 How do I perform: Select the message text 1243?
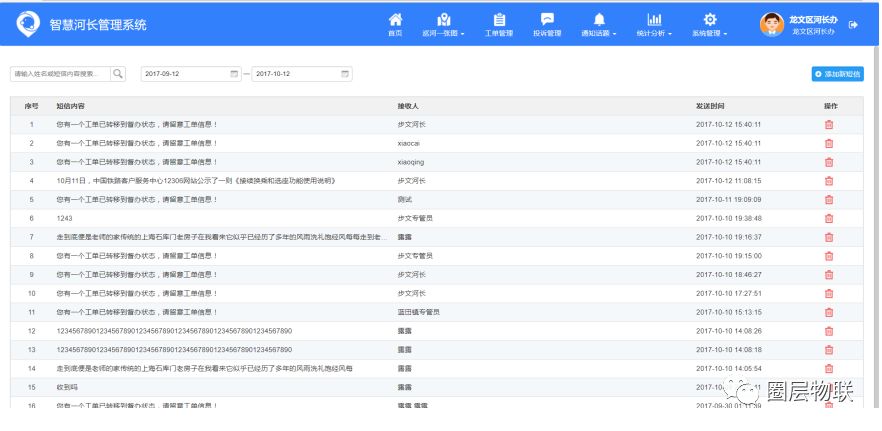(64, 218)
